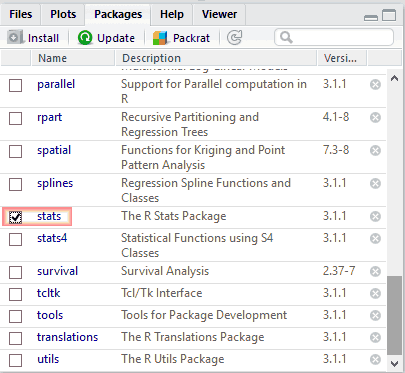The width and height of the screenshot is (405, 373).
Task: Click the green Update packages icon
Action: point(85,38)
